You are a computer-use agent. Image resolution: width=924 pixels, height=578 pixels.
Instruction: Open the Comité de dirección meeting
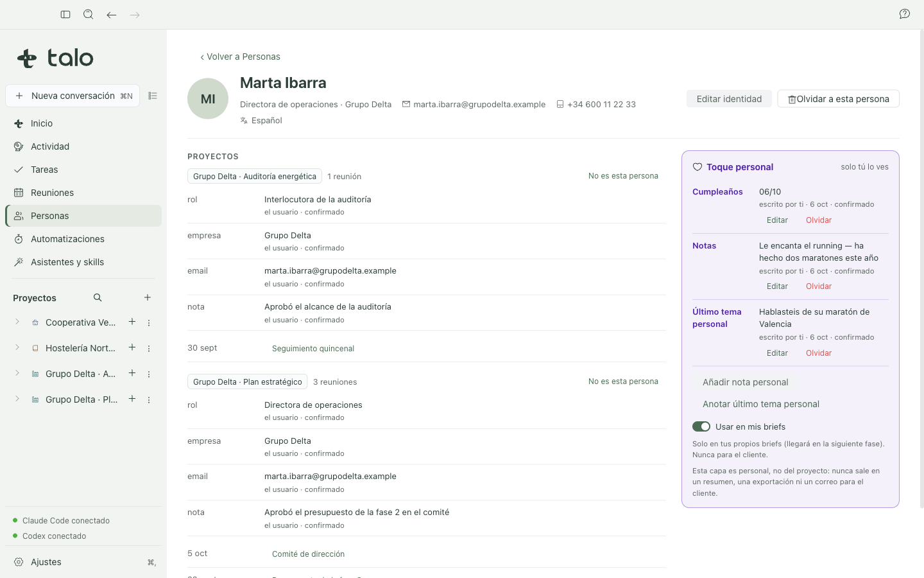(x=308, y=554)
